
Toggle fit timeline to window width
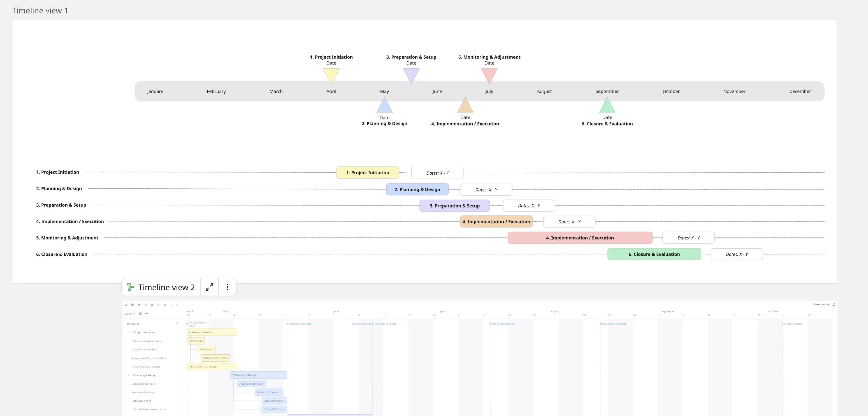coord(147,314)
